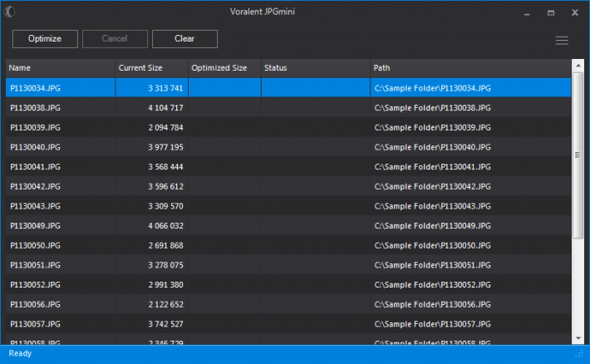Click the size value 2 094 784
The height and width of the screenshot is (364, 590).
coord(165,128)
